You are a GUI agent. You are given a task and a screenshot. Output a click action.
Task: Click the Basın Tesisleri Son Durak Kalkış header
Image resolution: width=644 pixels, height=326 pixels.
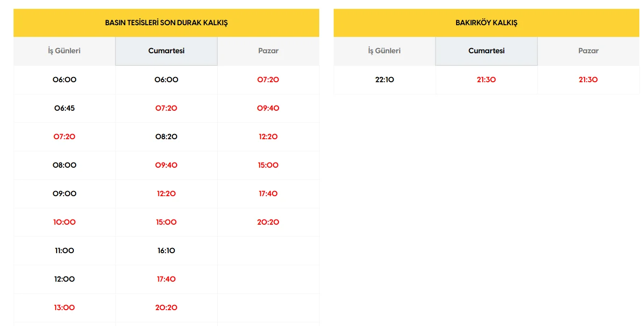166,23
